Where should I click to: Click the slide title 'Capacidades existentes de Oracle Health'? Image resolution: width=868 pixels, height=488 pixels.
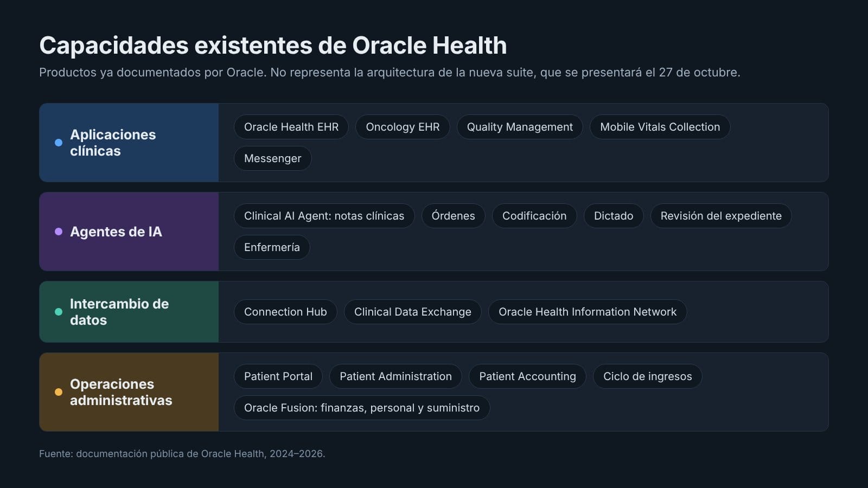point(273,46)
